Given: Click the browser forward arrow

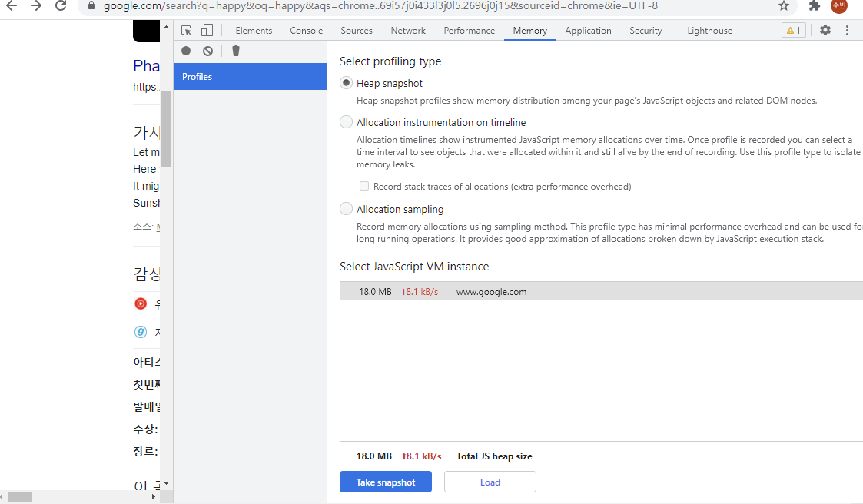Looking at the screenshot, I should tap(36, 6).
